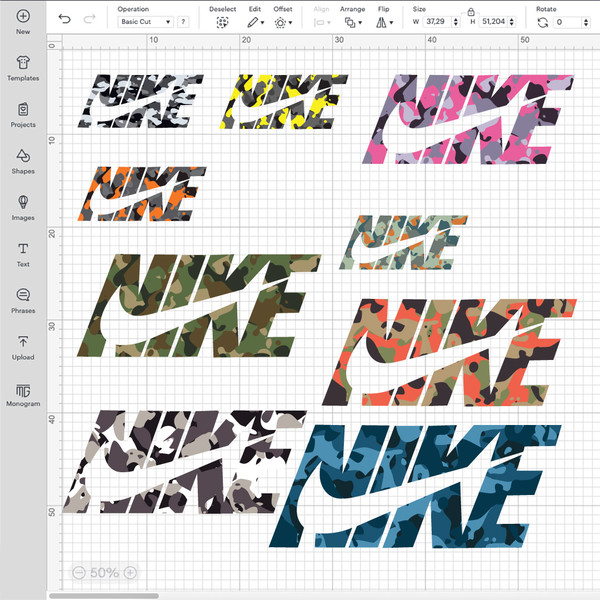
Task: Undo the last action
Action: pos(64,19)
